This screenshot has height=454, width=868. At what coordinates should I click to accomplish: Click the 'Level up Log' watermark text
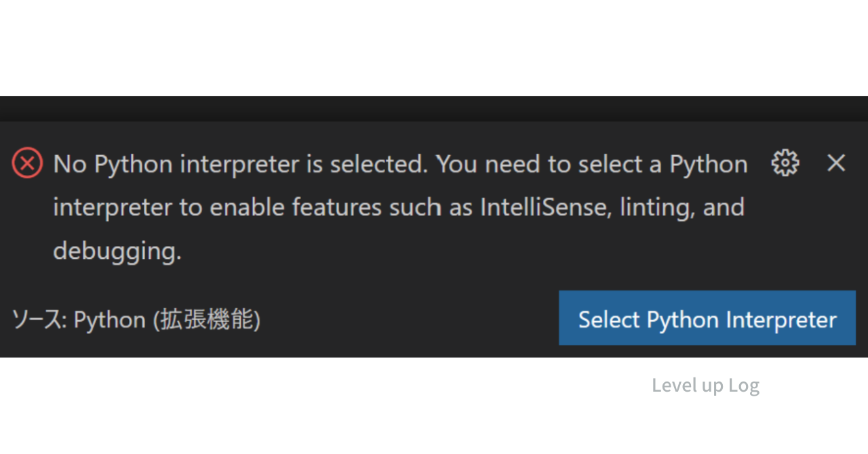coord(705,385)
